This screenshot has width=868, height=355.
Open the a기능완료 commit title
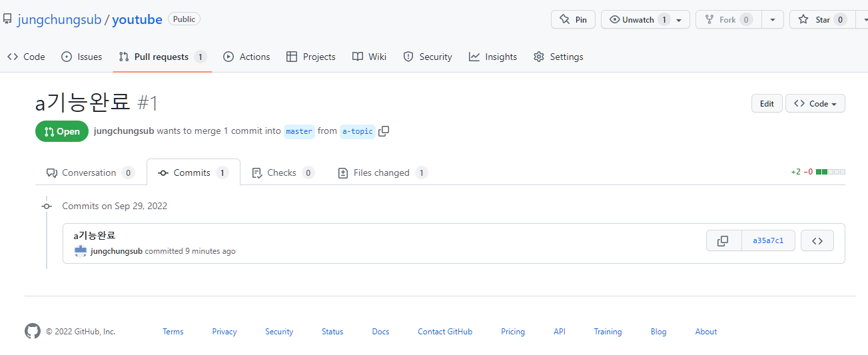[95, 235]
